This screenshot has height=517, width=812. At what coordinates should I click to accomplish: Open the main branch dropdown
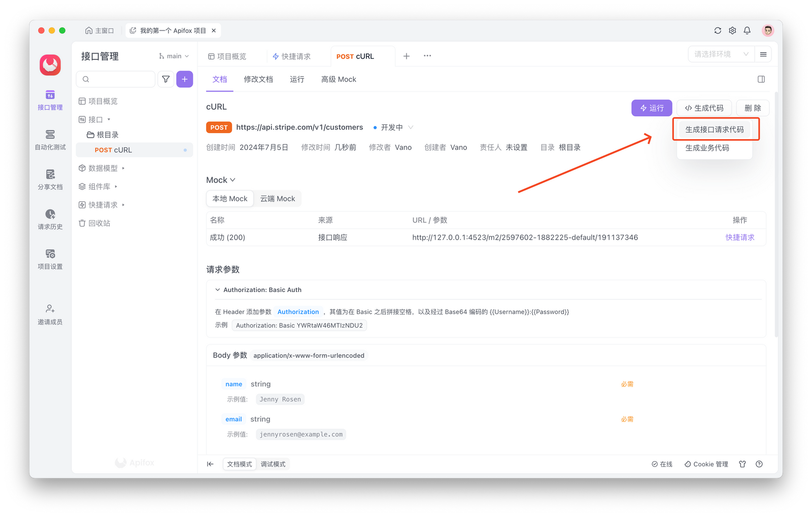click(174, 56)
